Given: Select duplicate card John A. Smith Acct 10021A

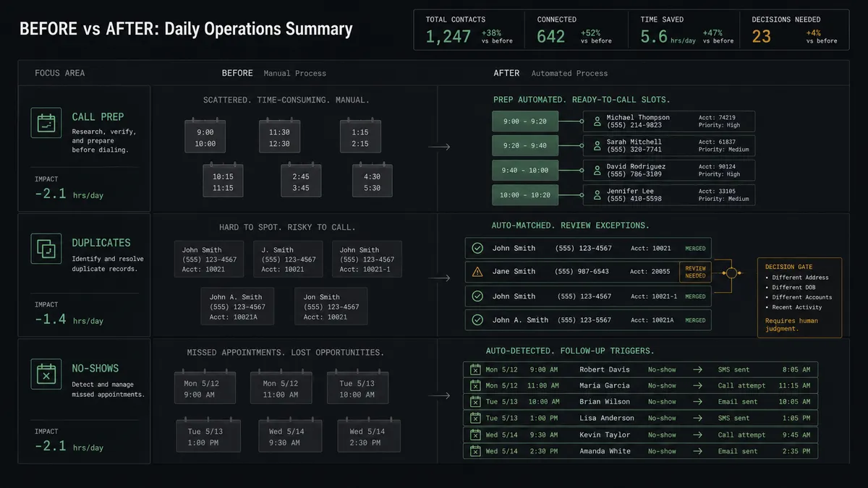Looking at the screenshot, I should tap(236, 307).
